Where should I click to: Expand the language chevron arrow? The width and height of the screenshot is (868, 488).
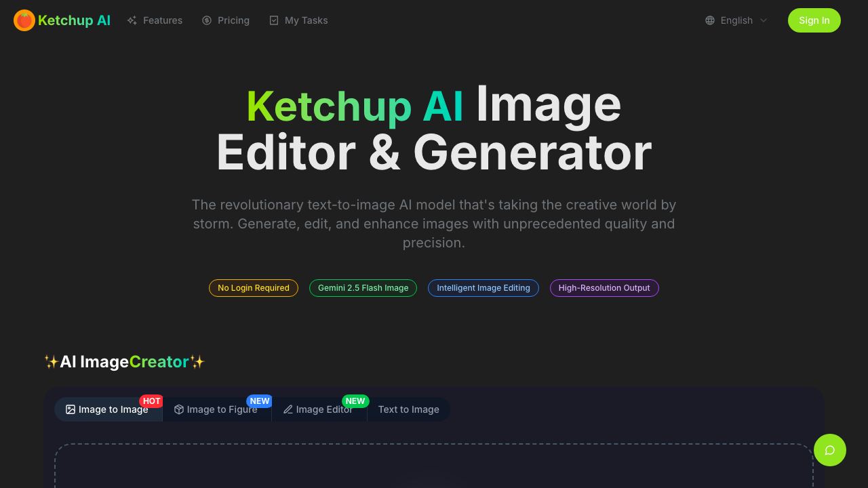tap(763, 20)
